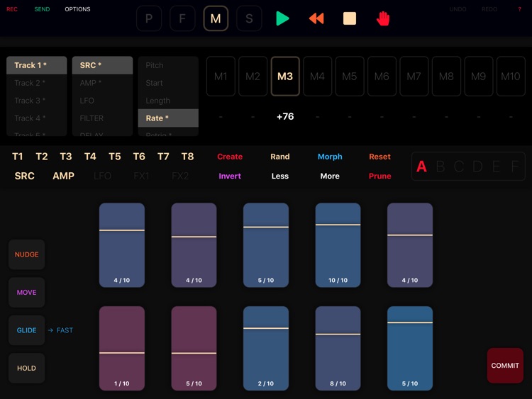Image resolution: width=532 pixels, height=399 pixels.
Task: Select Track 1 in the track list
Action: (37, 65)
